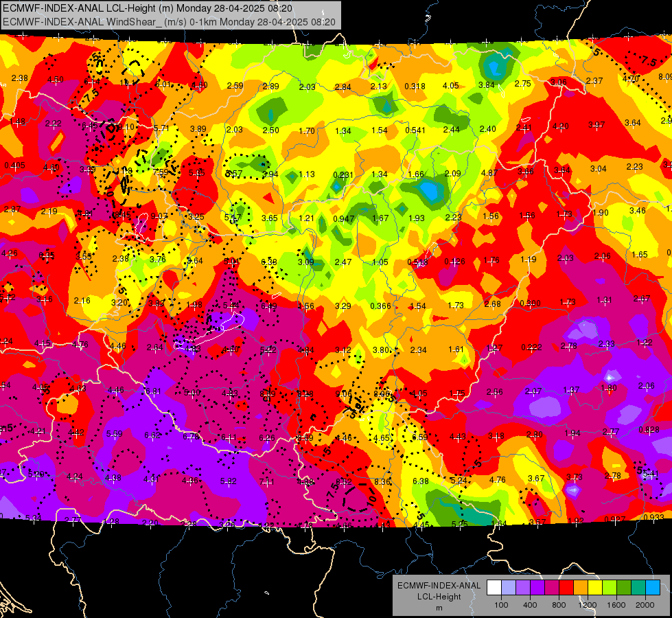Select the vivid violet legend swatch
This screenshot has width=672, height=618.
pyautogui.click(x=537, y=587)
